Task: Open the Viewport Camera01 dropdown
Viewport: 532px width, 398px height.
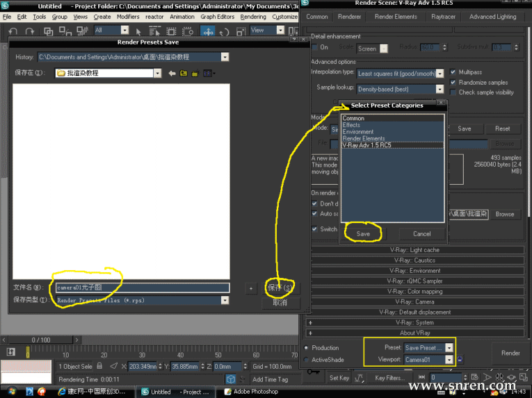Action: tap(449, 360)
